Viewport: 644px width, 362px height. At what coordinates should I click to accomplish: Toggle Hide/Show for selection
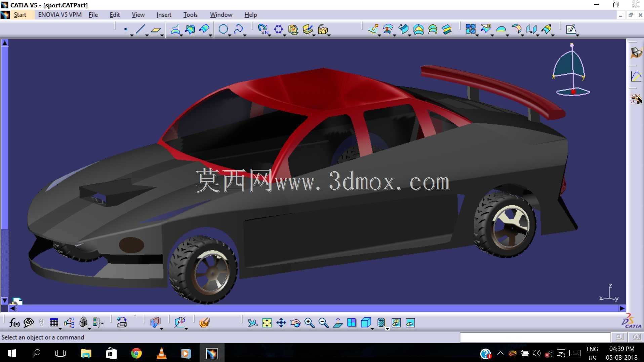[396, 323]
